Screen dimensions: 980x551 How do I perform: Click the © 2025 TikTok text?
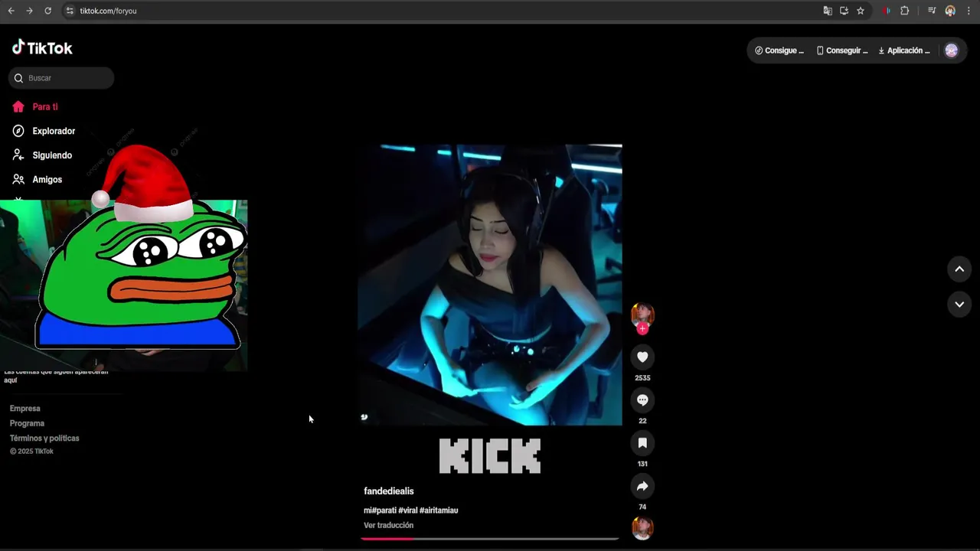(31, 452)
